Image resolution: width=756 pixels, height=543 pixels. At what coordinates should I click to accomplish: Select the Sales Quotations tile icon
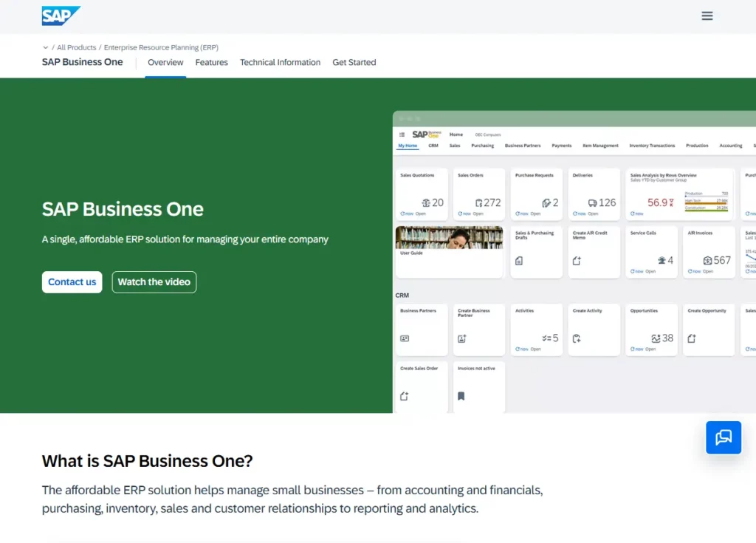426,202
